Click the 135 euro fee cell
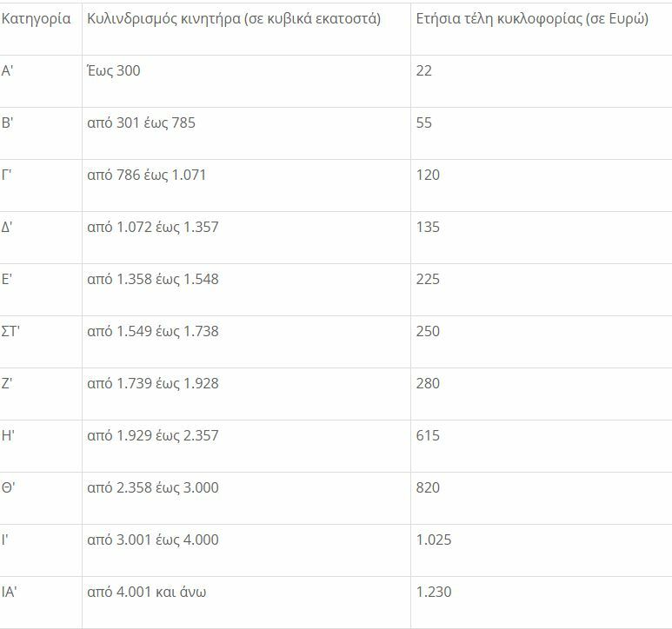 point(429,228)
